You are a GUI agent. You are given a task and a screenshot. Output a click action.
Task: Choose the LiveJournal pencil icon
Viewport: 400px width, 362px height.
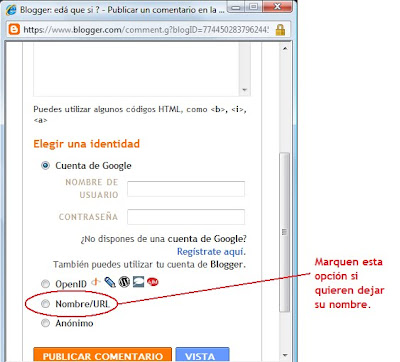point(110,282)
